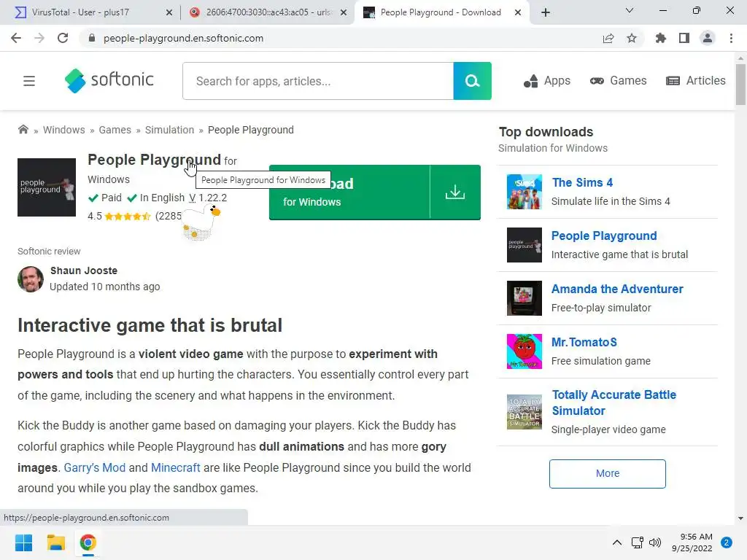Open The Sims 4 in Top downloads
This screenshot has width=747, height=560.
[582, 182]
